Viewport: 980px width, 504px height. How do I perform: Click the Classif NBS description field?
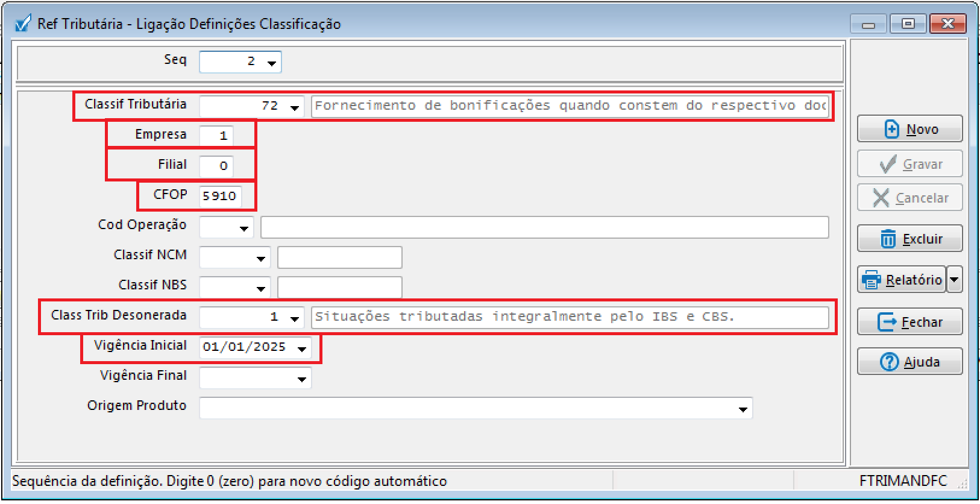[339, 288]
